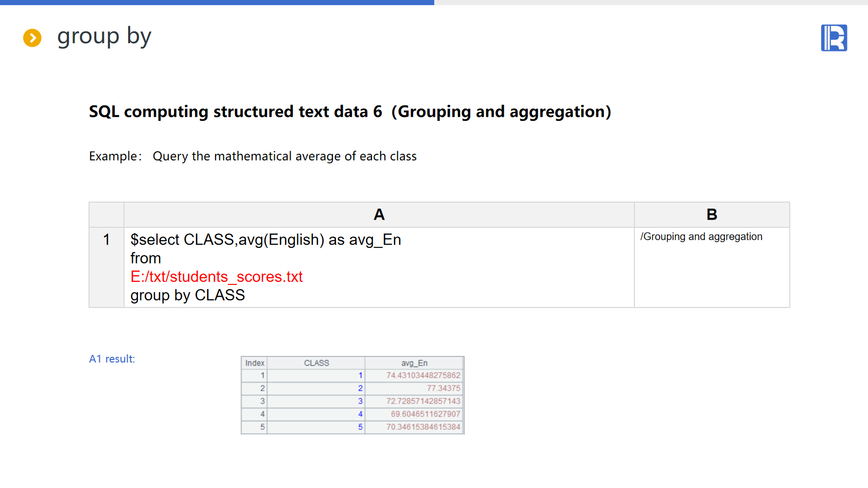Image resolution: width=868 pixels, height=488 pixels.
Task: Click the CLASS column header in result table
Action: (x=316, y=363)
